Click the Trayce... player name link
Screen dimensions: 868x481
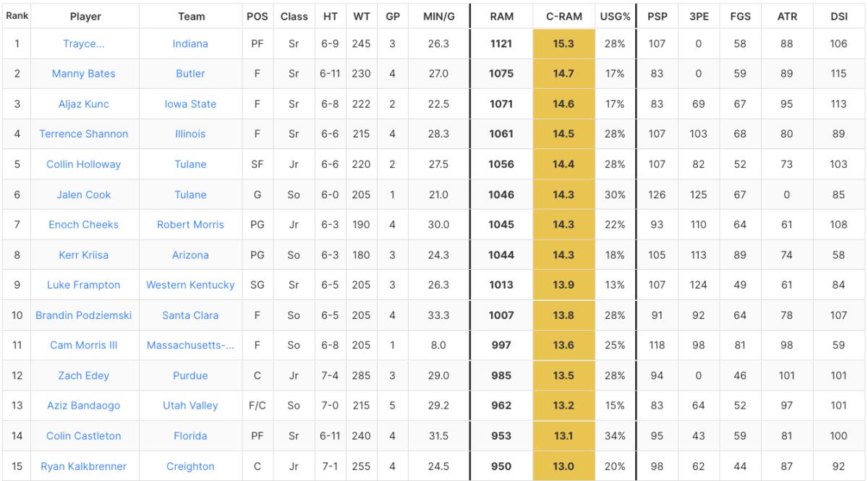pos(83,43)
